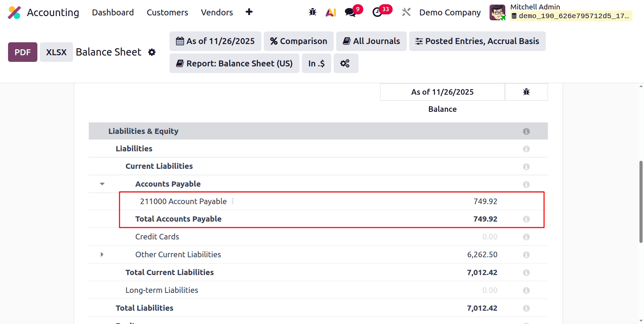Viewport: 644px width, 324px height.
Task: Click the Current Liabilities label
Action: 159,166
